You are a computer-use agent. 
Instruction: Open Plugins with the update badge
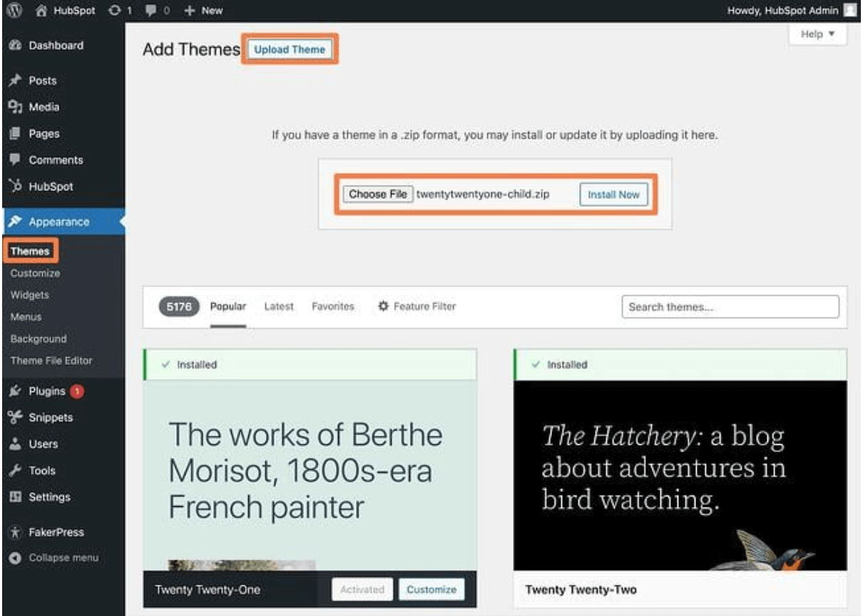pyautogui.click(x=47, y=391)
